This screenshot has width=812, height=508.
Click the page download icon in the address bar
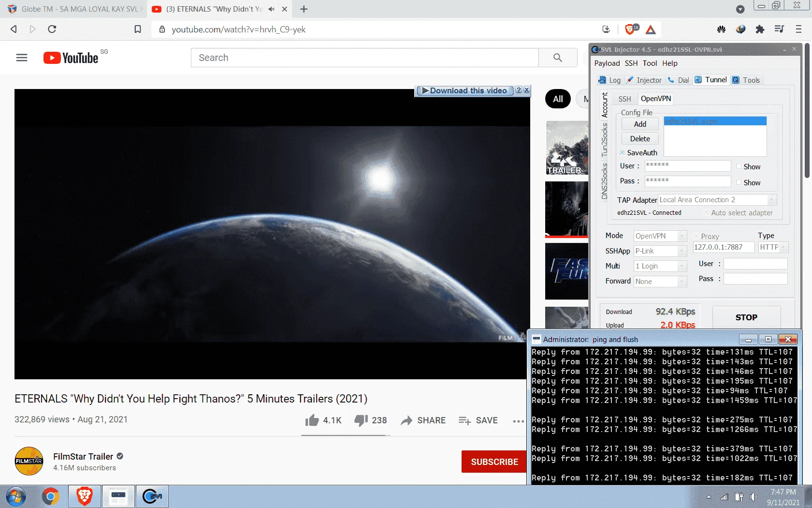pyautogui.click(x=606, y=29)
